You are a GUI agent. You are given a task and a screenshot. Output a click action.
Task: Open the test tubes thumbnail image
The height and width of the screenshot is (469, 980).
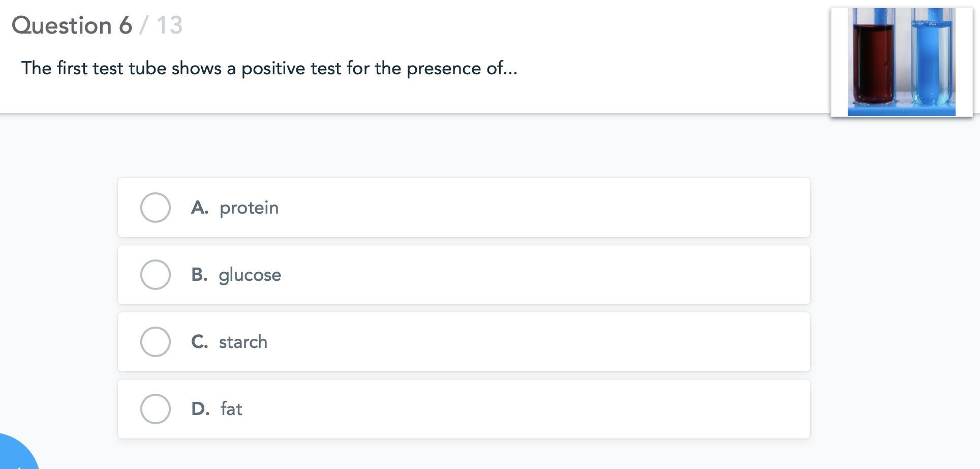tap(901, 62)
